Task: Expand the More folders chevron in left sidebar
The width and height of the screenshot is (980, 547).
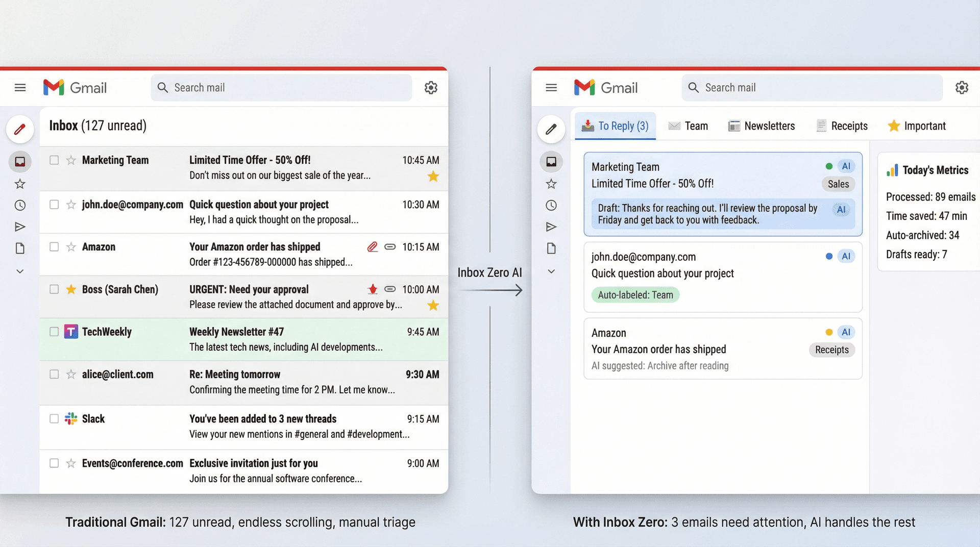Action: (x=20, y=271)
